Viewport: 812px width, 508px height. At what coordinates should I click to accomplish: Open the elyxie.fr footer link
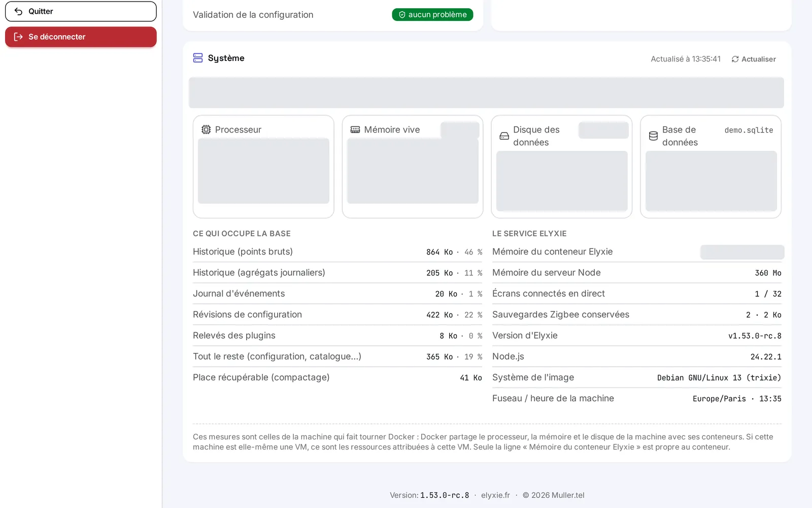[495, 495]
